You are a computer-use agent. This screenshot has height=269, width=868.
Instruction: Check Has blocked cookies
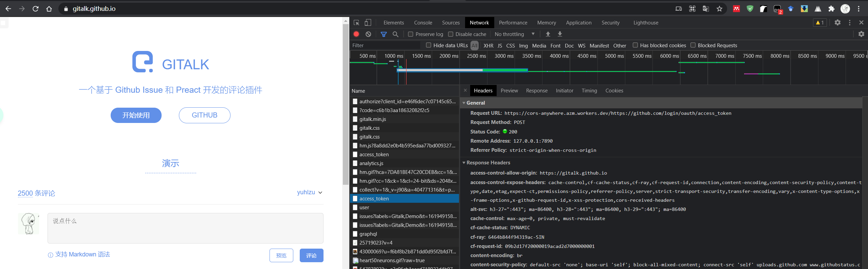[635, 45]
